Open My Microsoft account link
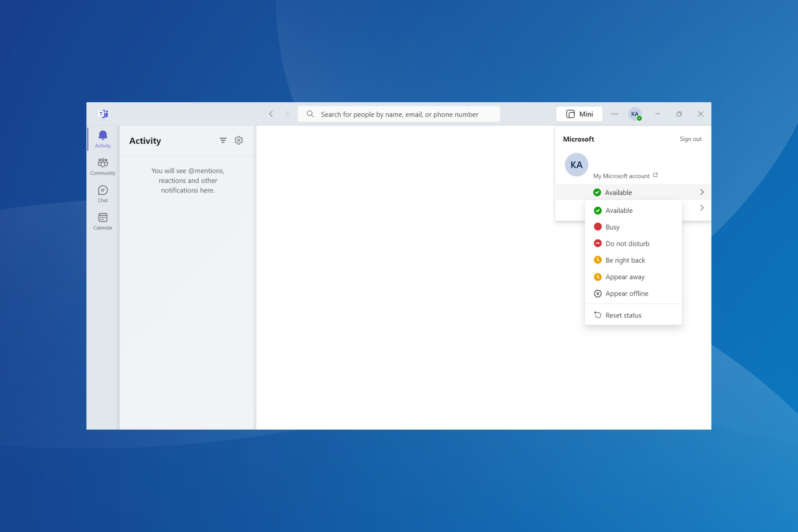The image size is (798, 532). pos(621,176)
